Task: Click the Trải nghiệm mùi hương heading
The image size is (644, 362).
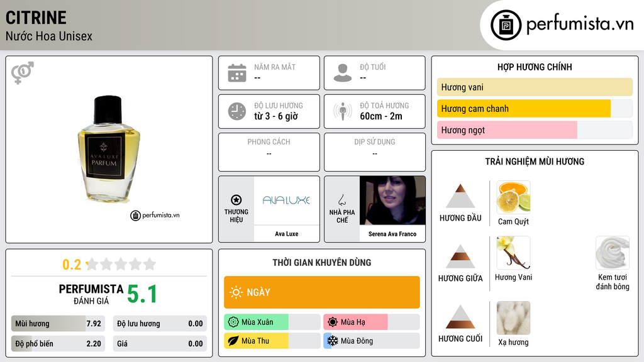Action: point(535,162)
